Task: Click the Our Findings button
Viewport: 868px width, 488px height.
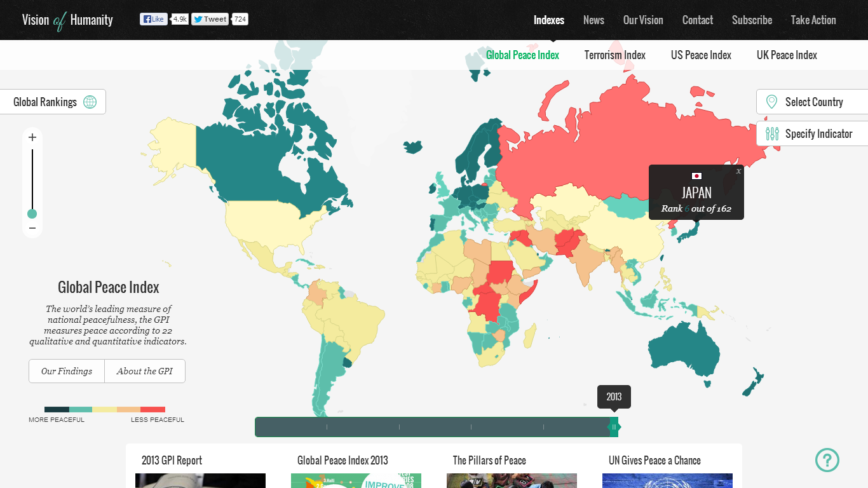Action: [x=67, y=371]
